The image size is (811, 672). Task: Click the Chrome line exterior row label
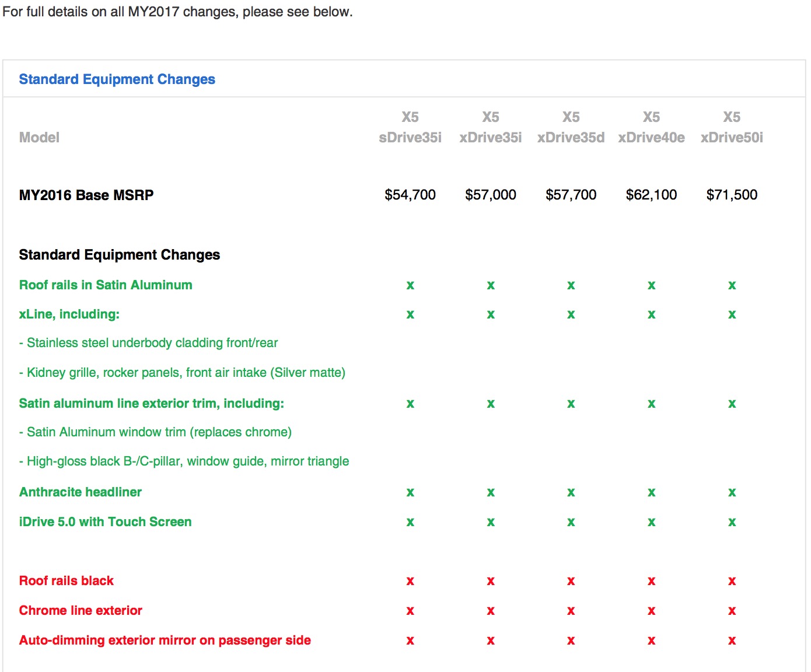[x=81, y=611]
